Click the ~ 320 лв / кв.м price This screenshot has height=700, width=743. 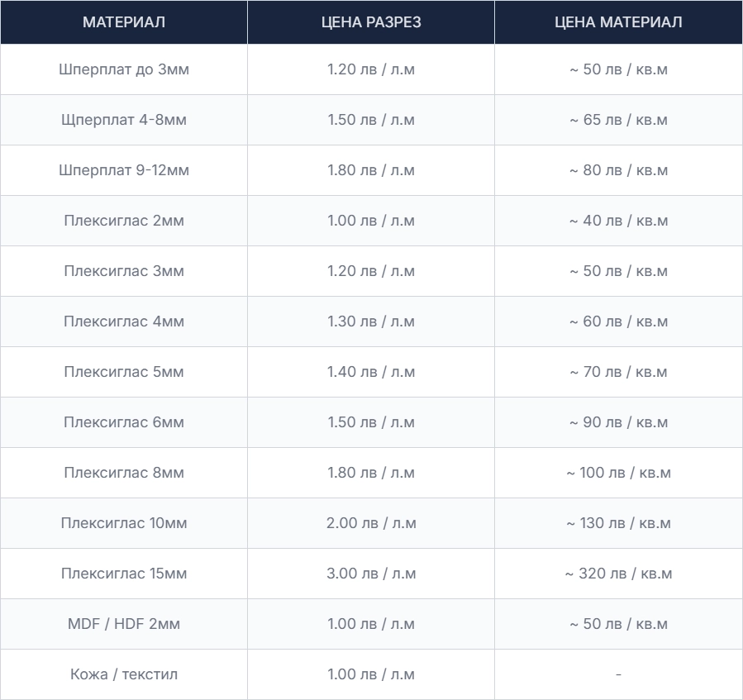[618, 574]
